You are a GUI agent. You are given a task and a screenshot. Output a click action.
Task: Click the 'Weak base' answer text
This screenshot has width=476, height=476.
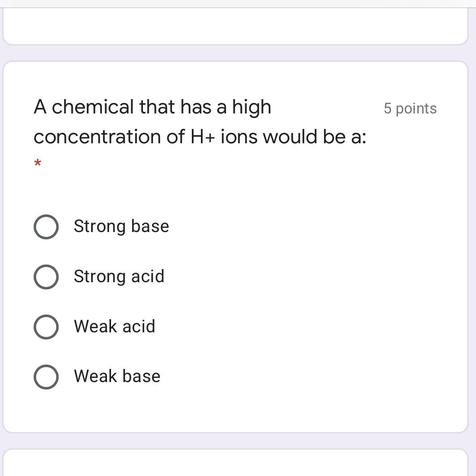[117, 376]
